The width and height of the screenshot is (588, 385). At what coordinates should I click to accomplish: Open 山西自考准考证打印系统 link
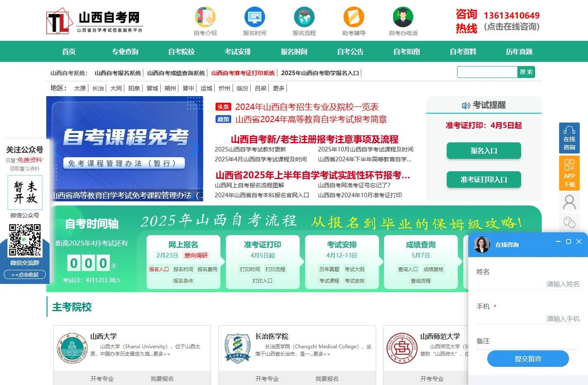pyautogui.click(x=243, y=73)
